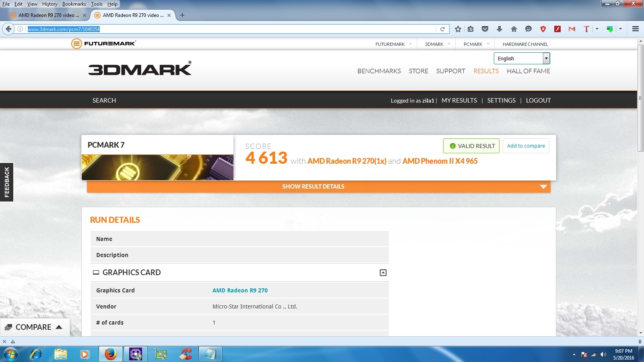Open account SETTINGS link

click(502, 101)
